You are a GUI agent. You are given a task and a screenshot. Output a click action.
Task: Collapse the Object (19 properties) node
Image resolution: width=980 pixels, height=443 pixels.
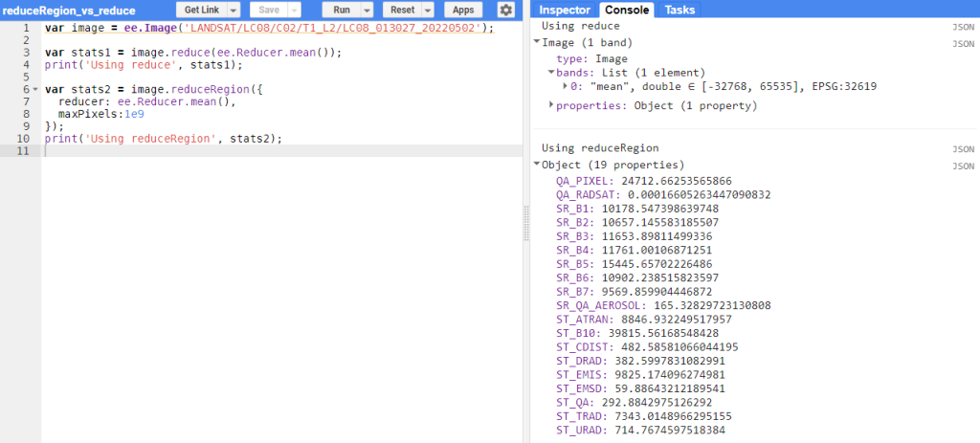click(x=537, y=166)
